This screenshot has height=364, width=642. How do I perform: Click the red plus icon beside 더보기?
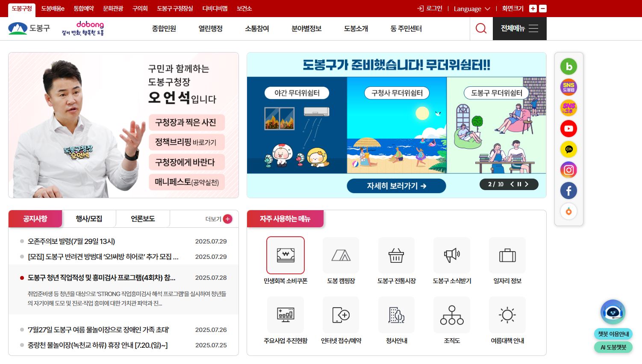click(x=228, y=219)
